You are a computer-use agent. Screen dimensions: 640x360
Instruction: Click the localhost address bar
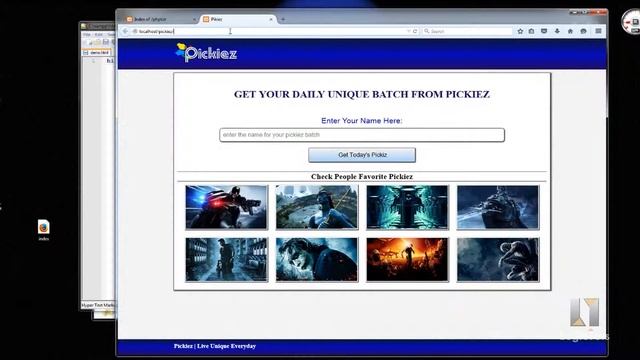[269, 31]
